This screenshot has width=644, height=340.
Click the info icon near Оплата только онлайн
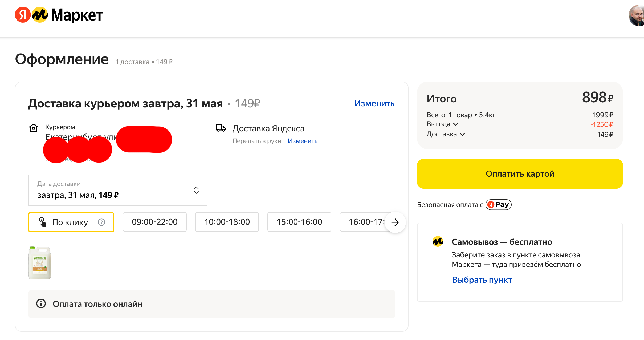point(41,304)
